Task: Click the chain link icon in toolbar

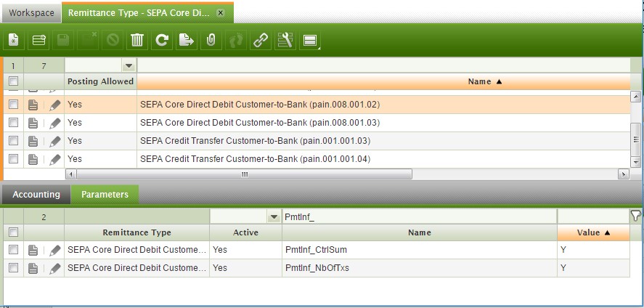Action: (261, 41)
